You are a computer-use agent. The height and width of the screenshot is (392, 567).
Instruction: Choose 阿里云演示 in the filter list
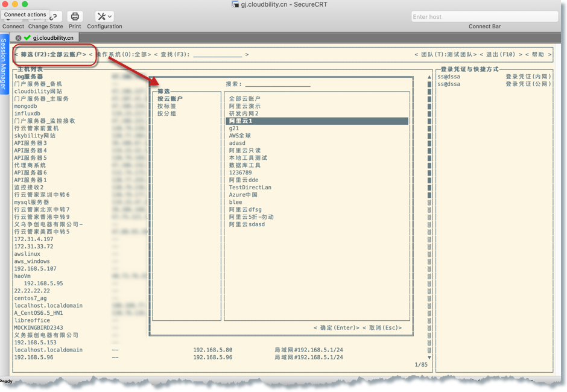(245, 106)
